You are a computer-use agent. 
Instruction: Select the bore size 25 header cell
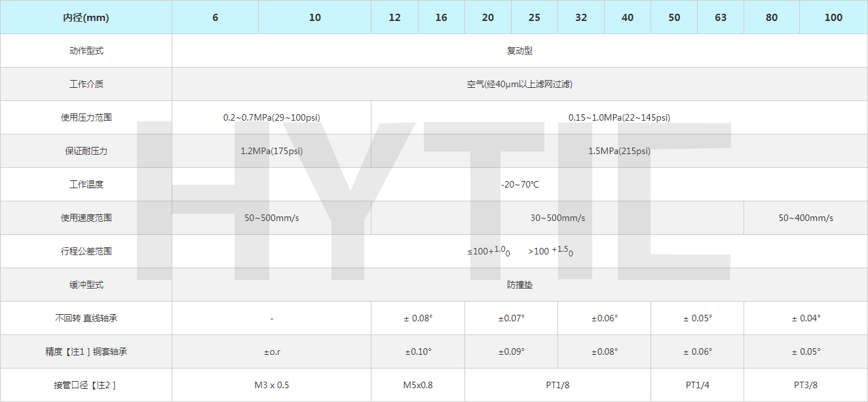[535, 17]
